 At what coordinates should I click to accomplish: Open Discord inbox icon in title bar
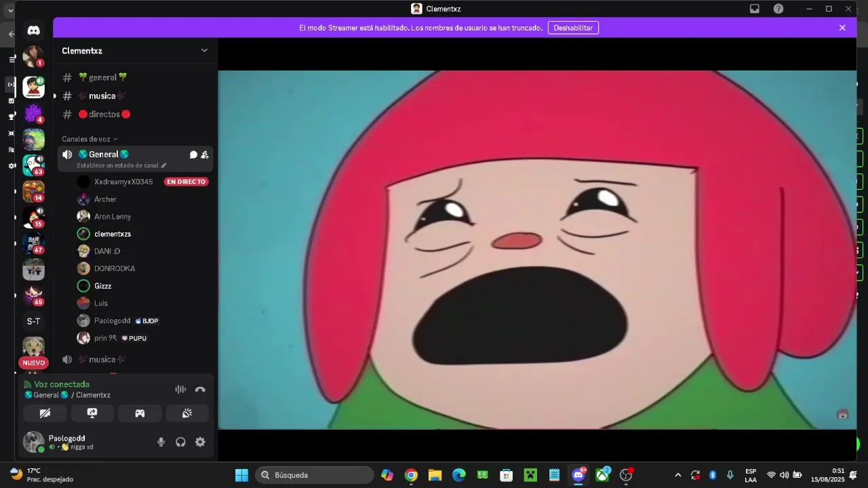click(754, 9)
